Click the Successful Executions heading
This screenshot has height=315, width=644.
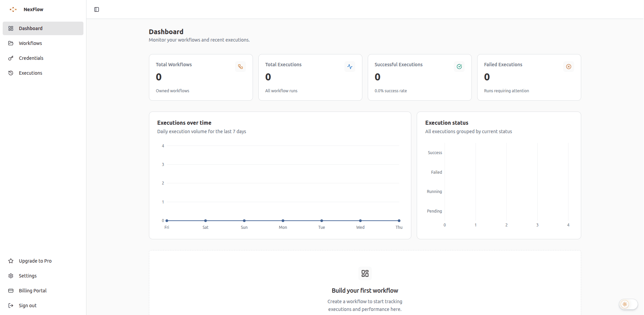(x=398, y=65)
